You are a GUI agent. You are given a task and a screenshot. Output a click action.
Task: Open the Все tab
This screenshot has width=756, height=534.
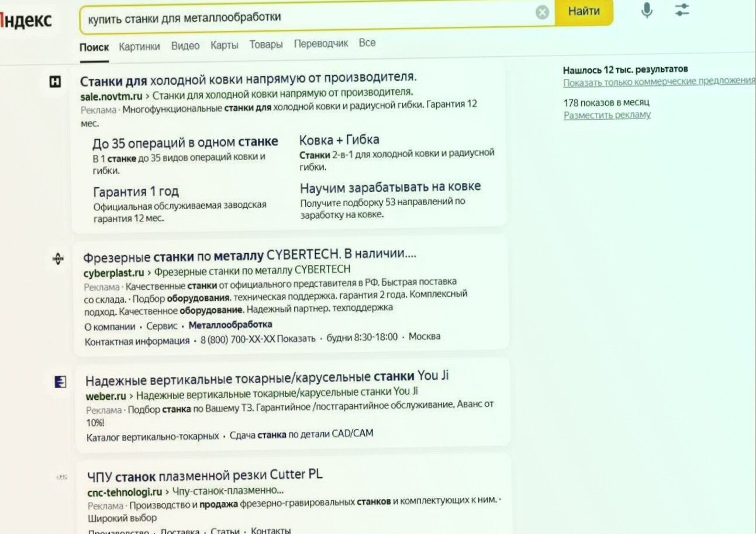[367, 43]
